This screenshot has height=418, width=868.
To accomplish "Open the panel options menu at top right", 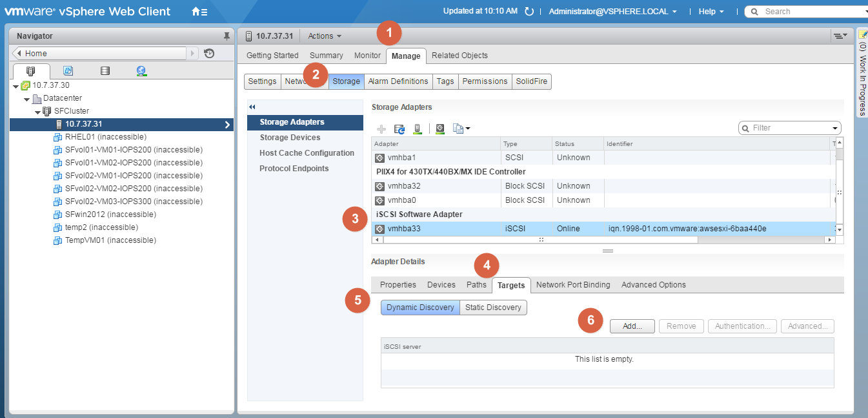I will (840, 36).
